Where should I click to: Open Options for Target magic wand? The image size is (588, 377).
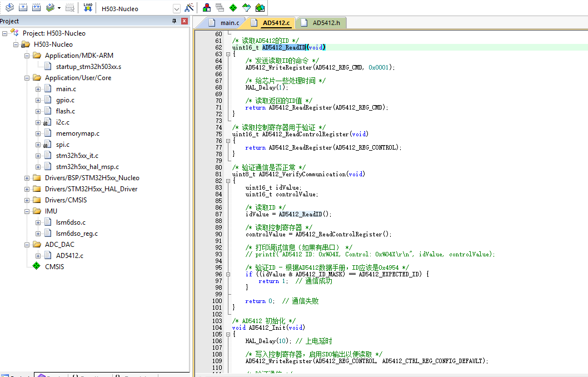coord(189,8)
